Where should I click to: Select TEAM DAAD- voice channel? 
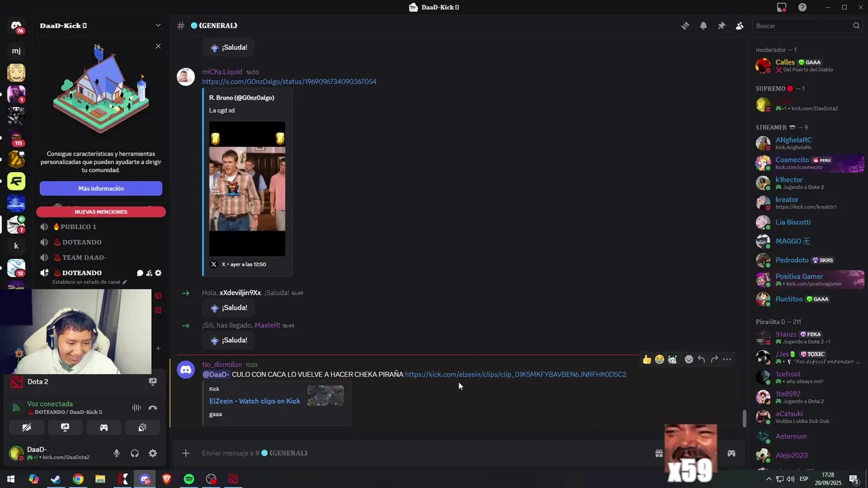tap(80, 258)
